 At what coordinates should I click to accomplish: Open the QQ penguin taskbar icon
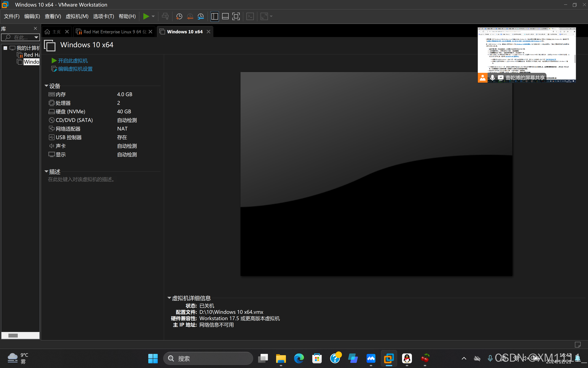(407, 359)
